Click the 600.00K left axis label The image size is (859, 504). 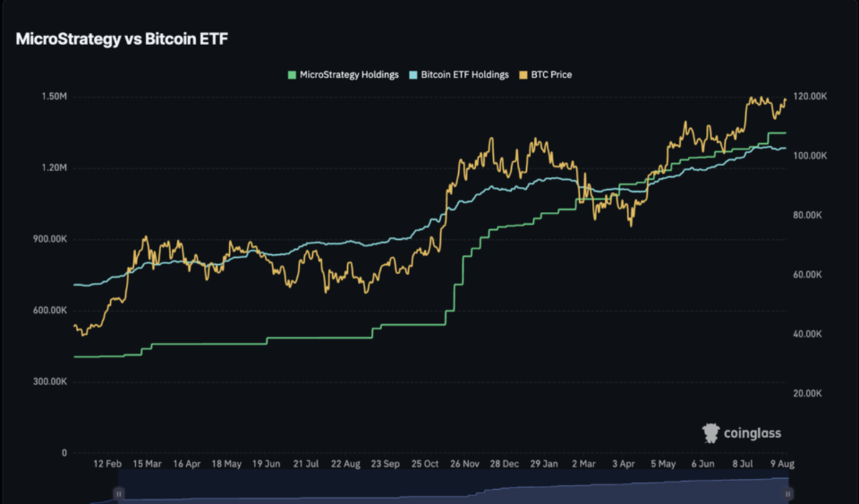(x=50, y=311)
